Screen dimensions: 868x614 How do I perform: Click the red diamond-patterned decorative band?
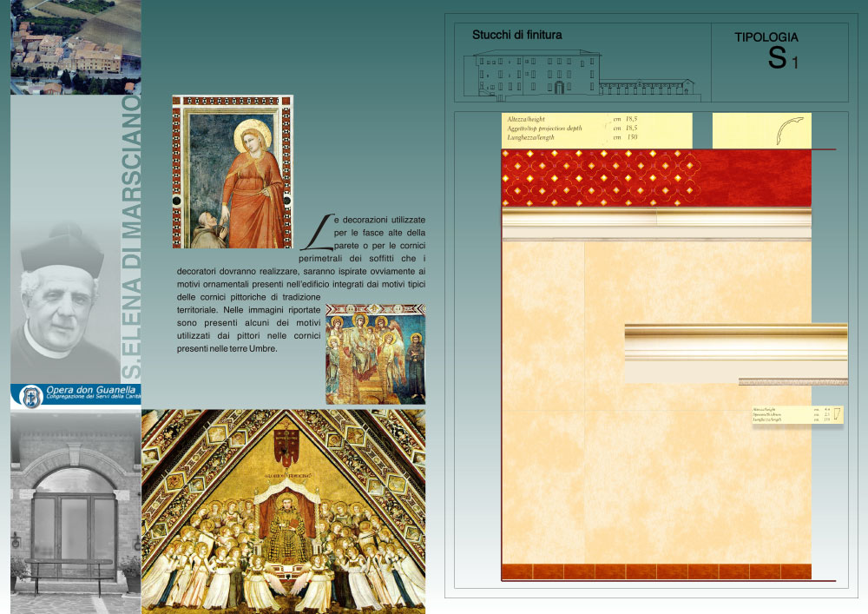pyautogui.click(x=601, y=178)
